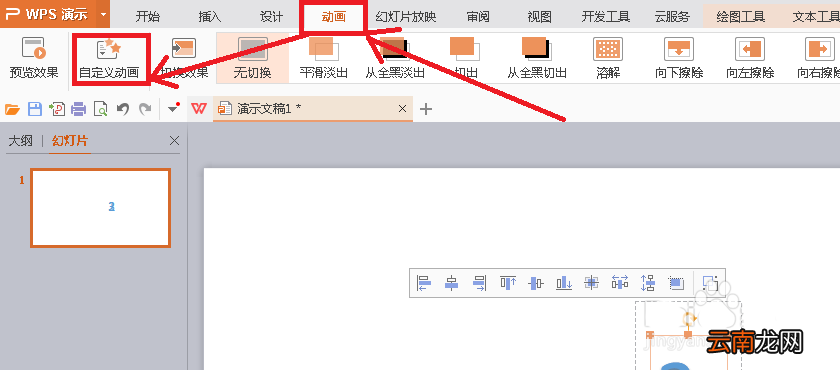
Task: Open the 自定义动画 custom animation pane
Action: tap(109, 58)
